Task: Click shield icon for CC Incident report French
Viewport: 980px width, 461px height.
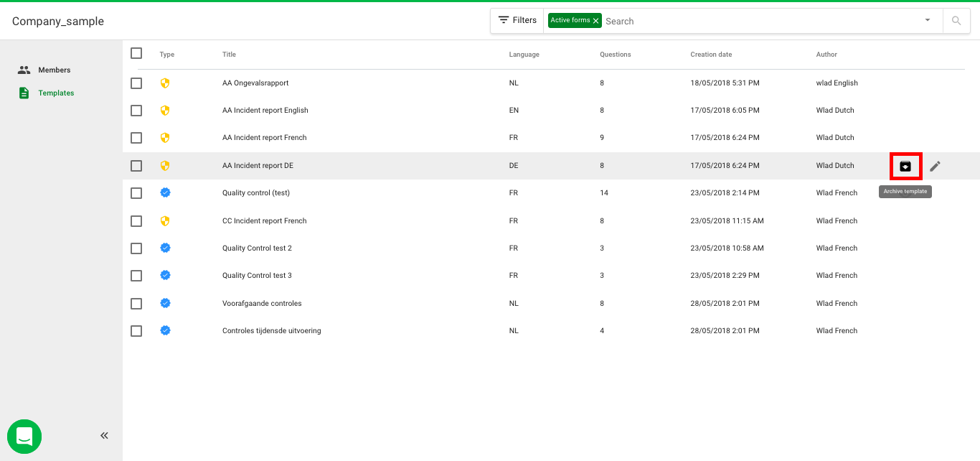Action: coord(165,221)
